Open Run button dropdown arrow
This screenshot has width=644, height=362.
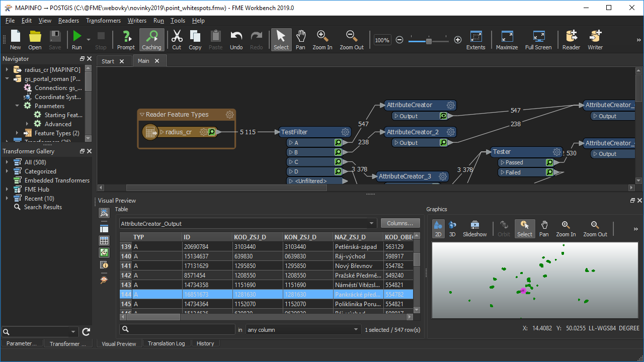[89, 40]
